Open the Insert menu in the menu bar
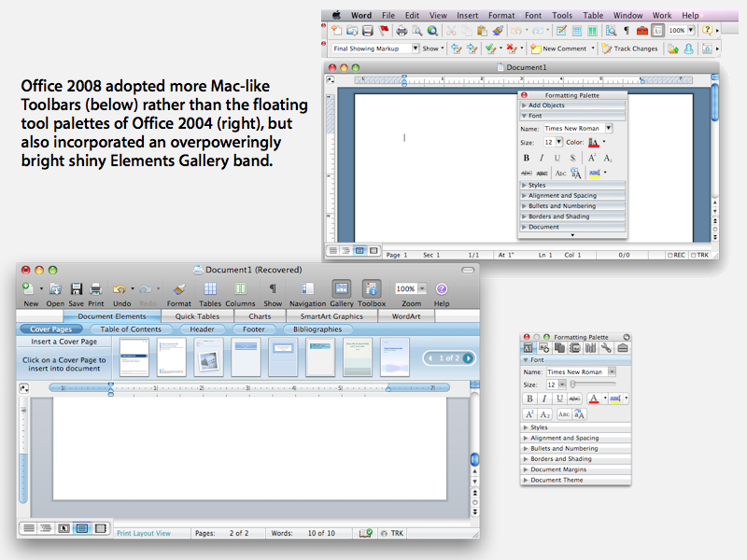Image resolution: width=747 pixels, height=560 pixels. (468, 15)
